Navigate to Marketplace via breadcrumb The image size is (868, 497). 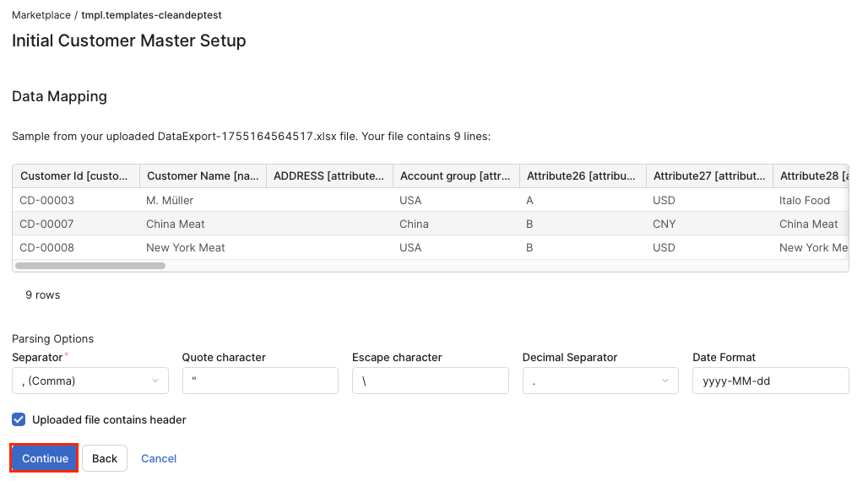point(41,14)
